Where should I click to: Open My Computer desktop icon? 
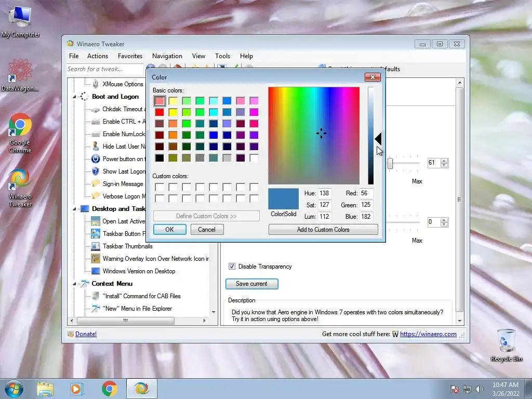point(20,22)
